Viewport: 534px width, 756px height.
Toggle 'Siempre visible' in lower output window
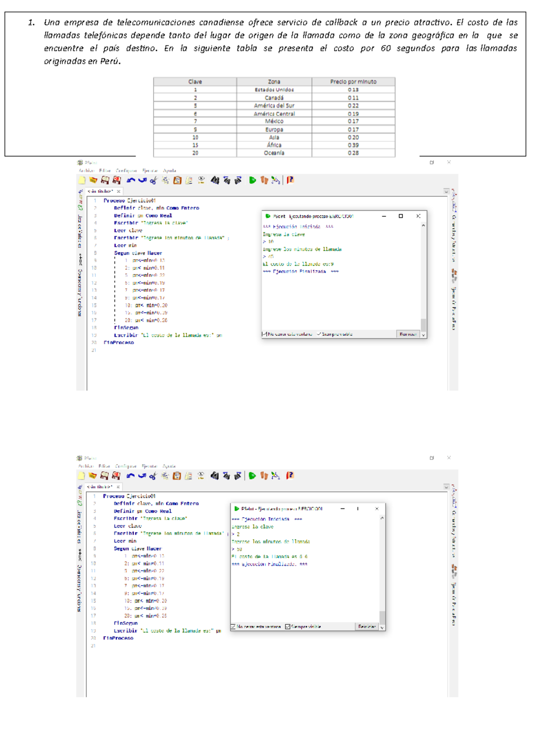(x=287, y=627)
